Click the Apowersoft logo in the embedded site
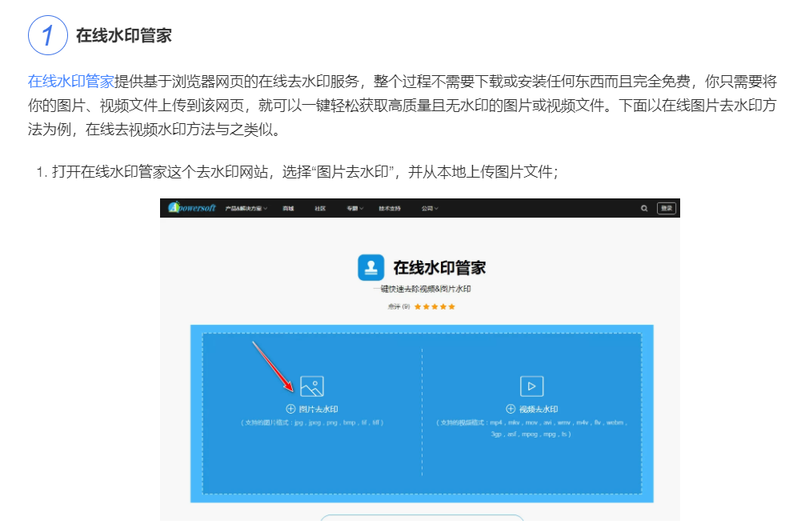797x532 pixels. [192, 208]
